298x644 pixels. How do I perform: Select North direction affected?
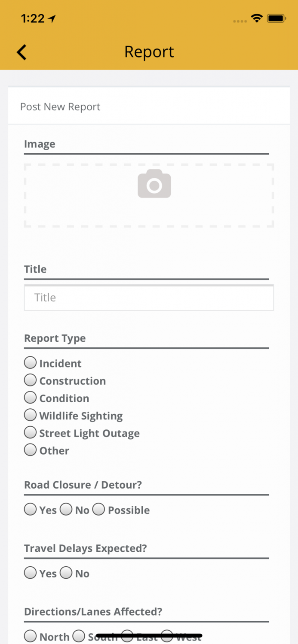pyautogui.click(x=30, y=636)
